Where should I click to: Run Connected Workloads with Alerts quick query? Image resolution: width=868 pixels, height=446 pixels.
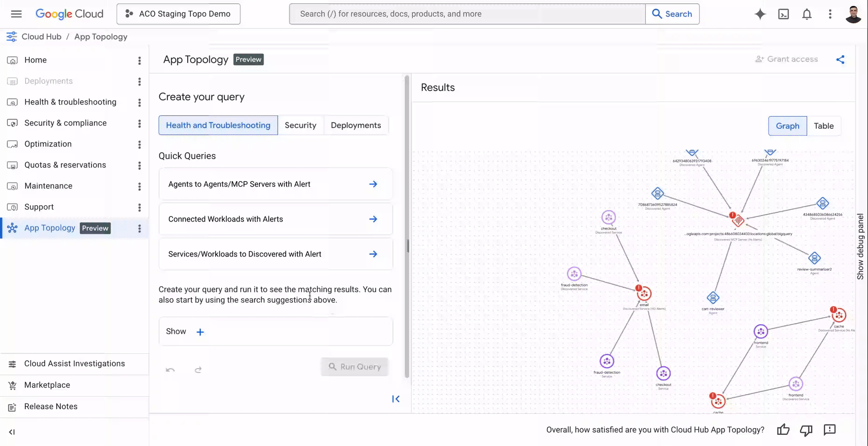[x=275, y=219]
